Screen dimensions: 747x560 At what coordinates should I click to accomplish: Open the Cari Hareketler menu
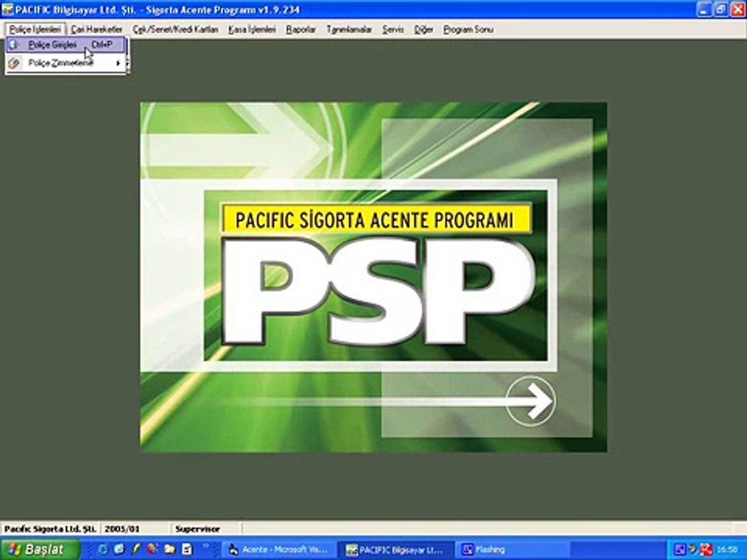point(96,30)
